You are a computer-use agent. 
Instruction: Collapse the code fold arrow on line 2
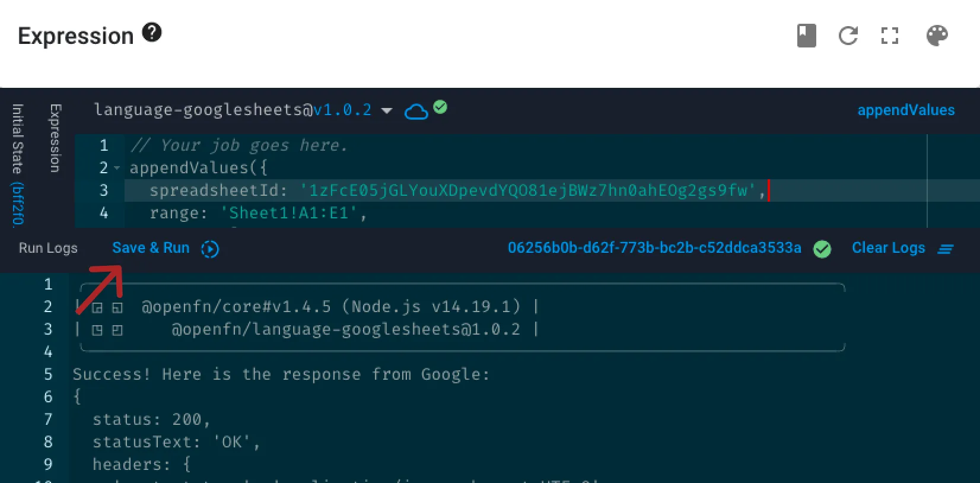click(x=117, y=169)
